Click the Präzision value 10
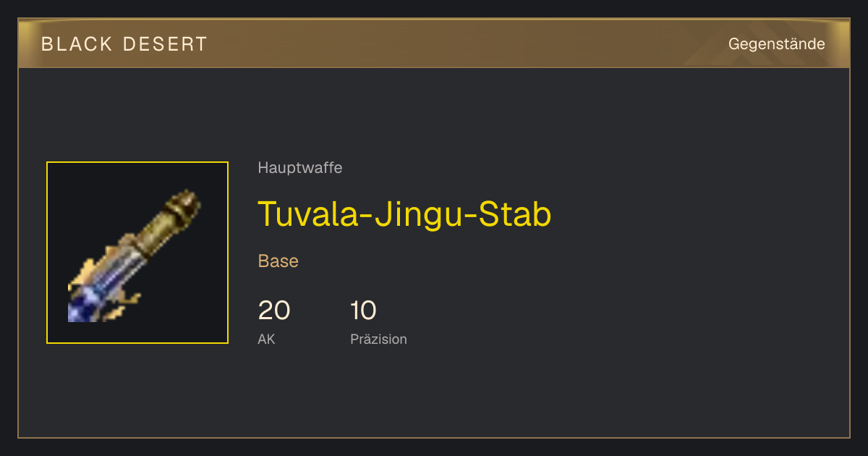Image resolution: width=868 pixels, height=456 pixels. click(x=363, y=311)
